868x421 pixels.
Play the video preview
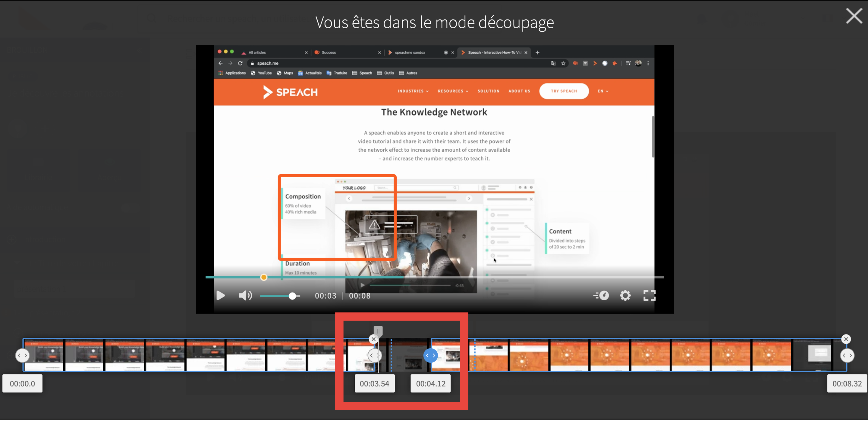[x=221, y=296]
